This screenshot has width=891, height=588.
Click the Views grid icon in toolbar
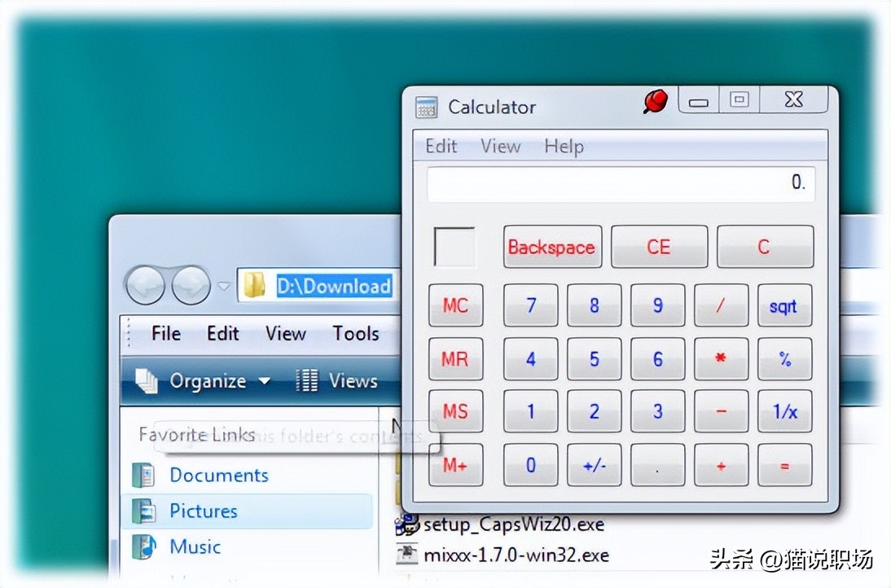pyautogui.click(x=307, y=380)
